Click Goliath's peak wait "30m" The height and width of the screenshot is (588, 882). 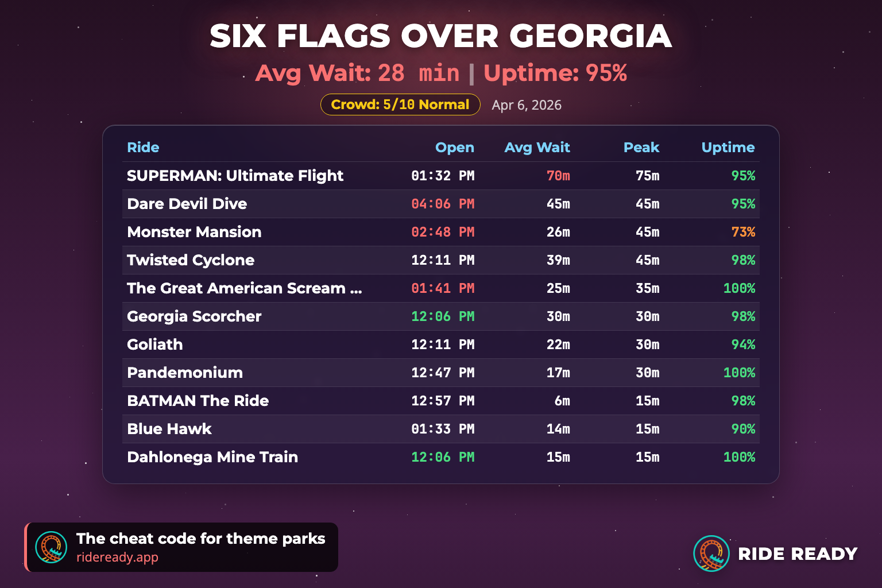647,345
